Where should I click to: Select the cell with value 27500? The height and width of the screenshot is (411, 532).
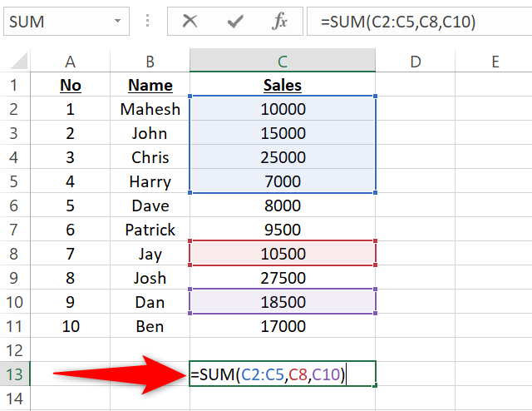[x=283, y=278]
